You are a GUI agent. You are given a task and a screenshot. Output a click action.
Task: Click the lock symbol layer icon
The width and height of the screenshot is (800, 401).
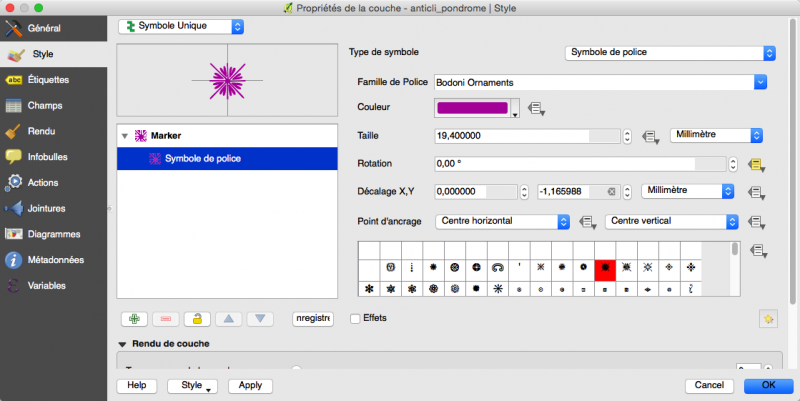click(198, 319)
